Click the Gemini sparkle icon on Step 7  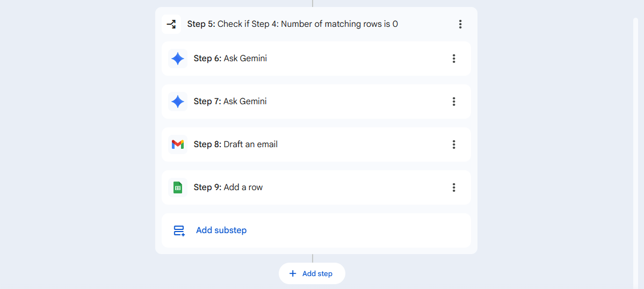178,102
